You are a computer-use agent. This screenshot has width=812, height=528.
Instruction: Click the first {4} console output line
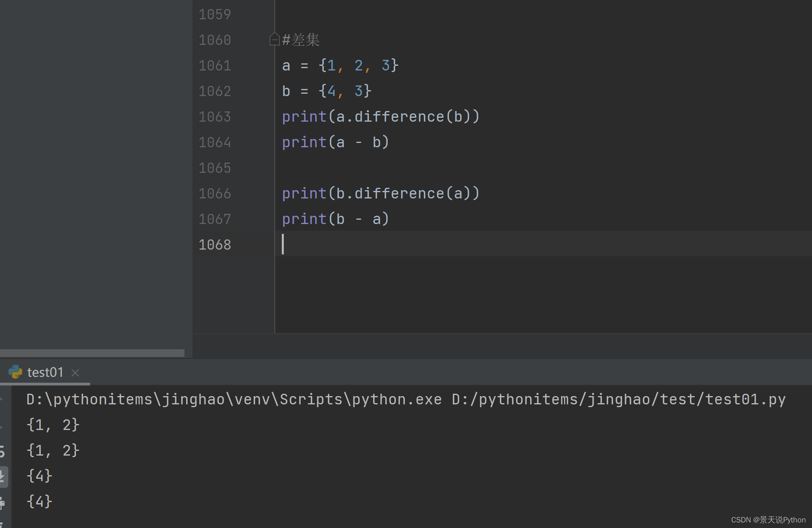pos(39,476)
